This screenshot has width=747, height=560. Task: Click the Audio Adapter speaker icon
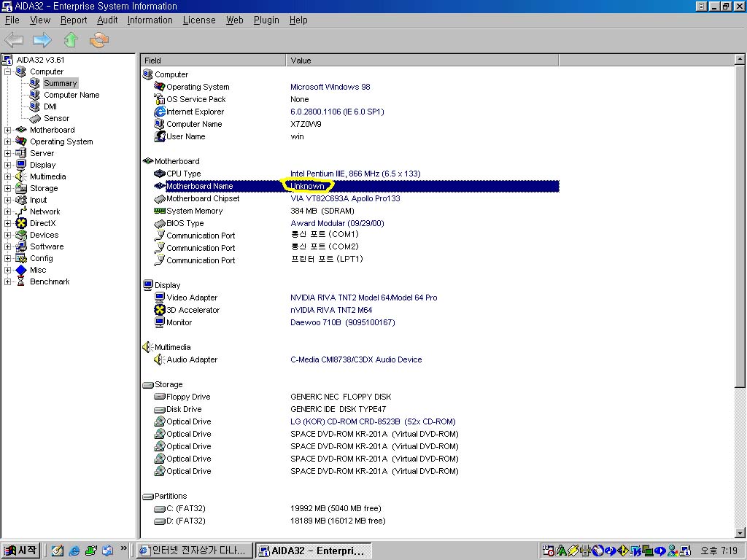click(159, 359)
